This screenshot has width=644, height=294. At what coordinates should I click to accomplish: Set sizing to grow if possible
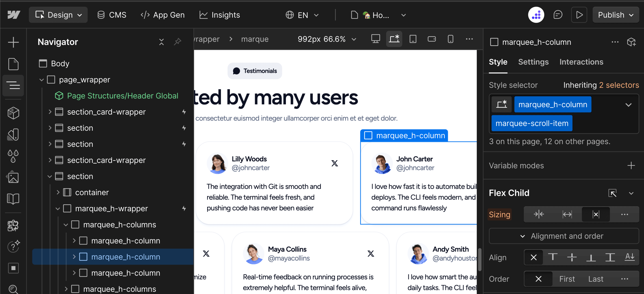pyautogui.click(x=567, y=214)
